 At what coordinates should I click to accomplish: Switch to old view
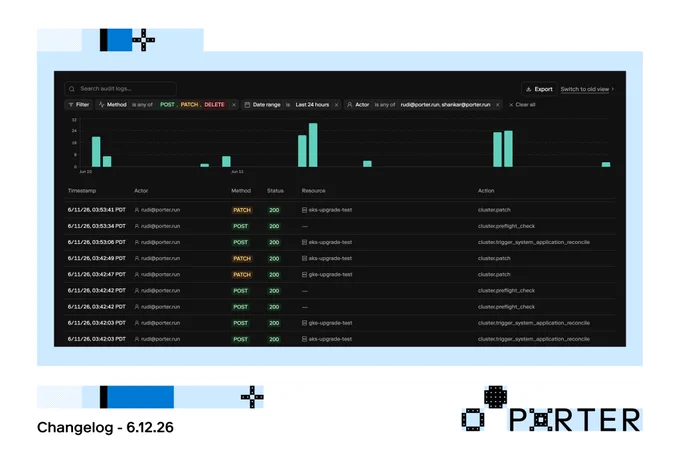coord(587,89)
